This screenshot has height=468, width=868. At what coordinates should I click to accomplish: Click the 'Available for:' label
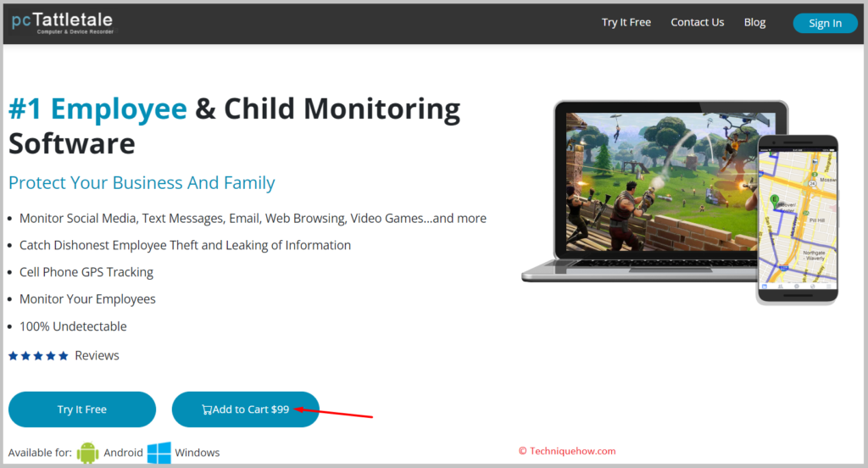click(x=40, y=453)
